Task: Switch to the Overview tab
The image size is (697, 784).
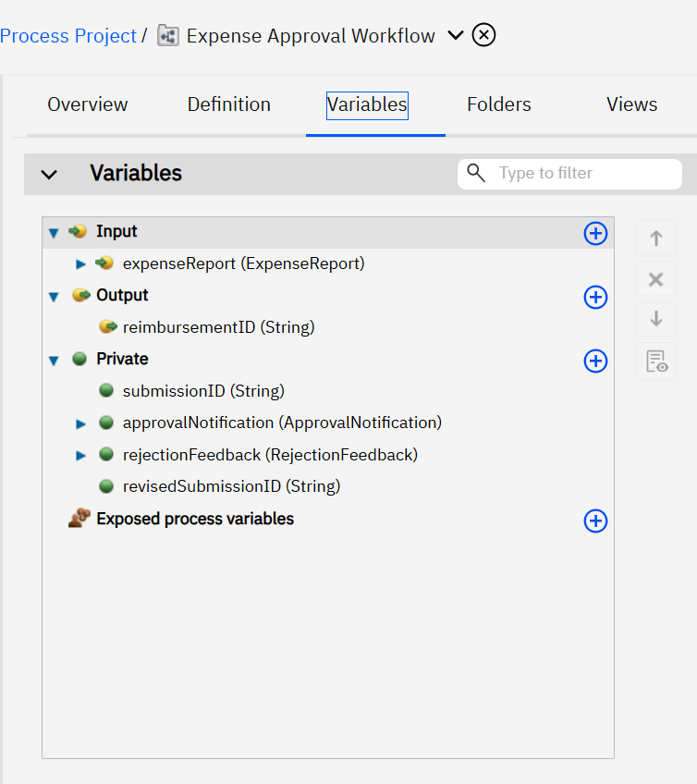Action: click(x=88, y=104)
